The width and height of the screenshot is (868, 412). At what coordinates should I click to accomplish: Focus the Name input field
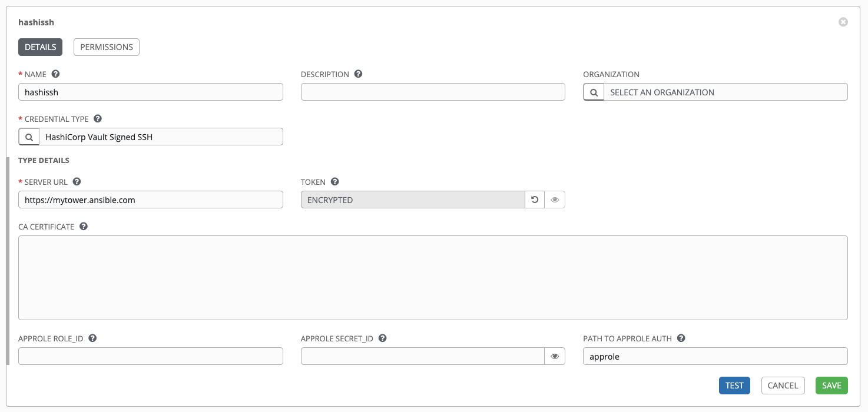click(151, 92)
